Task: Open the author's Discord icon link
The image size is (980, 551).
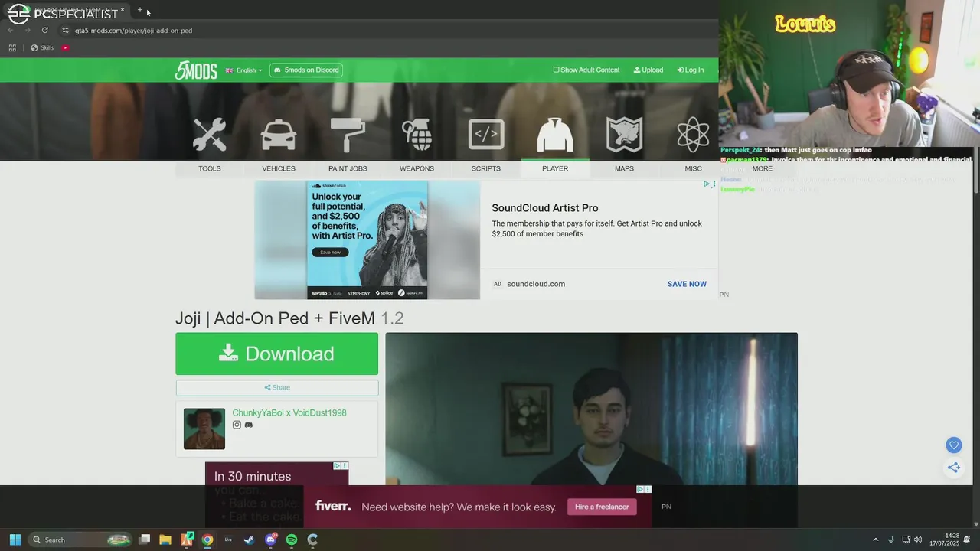Action: pos(248,425)
